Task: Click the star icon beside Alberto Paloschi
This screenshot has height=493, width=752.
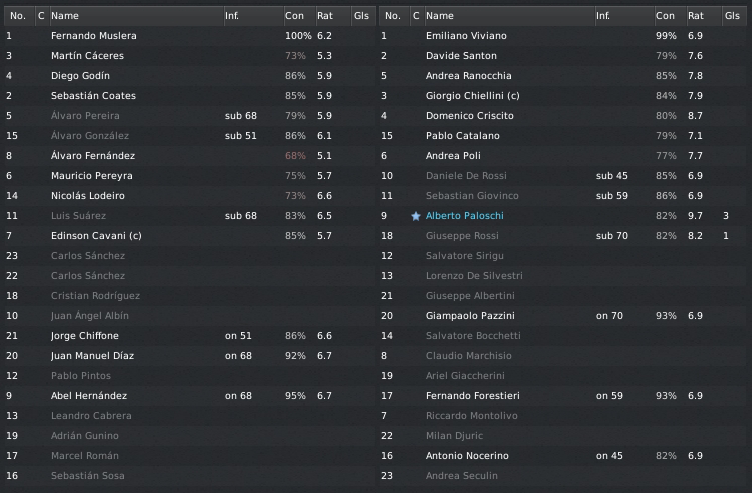Action: 415,216
